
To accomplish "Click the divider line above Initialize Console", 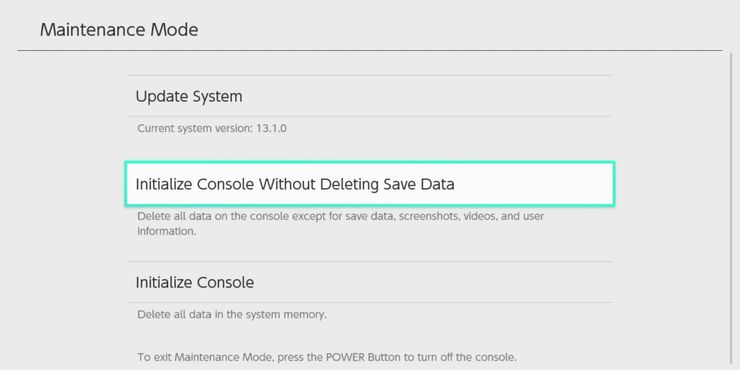I will (370, 261).
